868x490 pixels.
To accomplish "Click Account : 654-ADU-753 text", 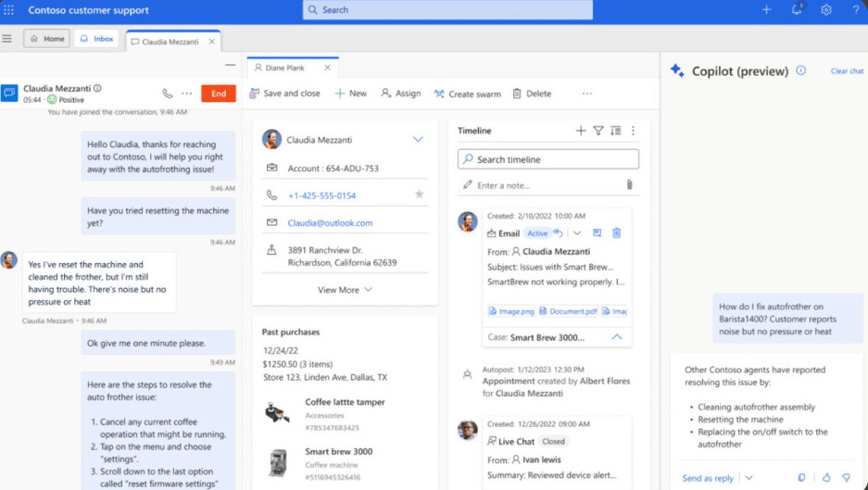I will [333, 169].
